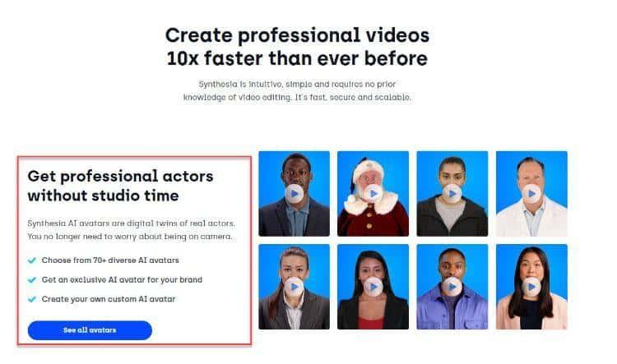Play the video of the woman in the pink cardigan
The width and height of the screenshot is (617, 364).
[531, 287]
